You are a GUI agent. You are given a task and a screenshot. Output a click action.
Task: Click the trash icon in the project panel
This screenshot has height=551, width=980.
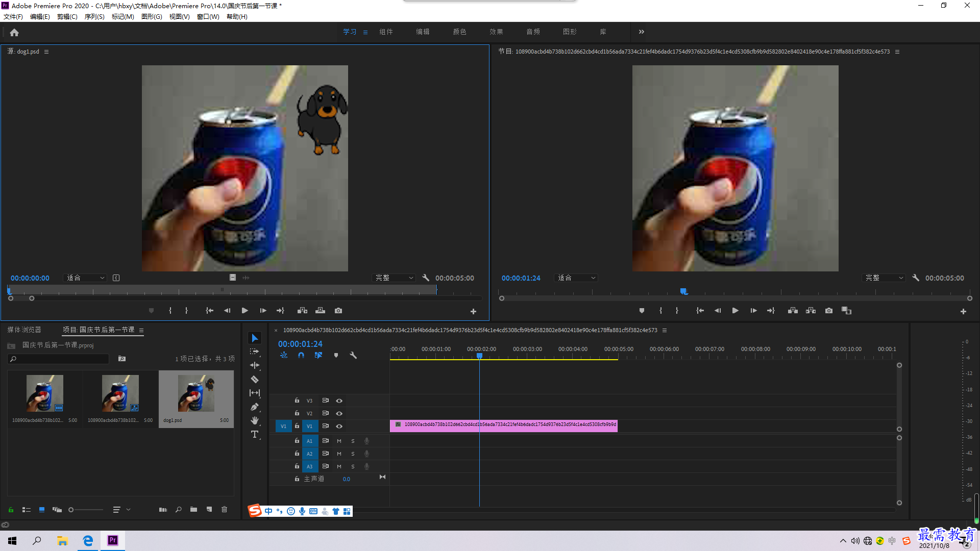224,510
